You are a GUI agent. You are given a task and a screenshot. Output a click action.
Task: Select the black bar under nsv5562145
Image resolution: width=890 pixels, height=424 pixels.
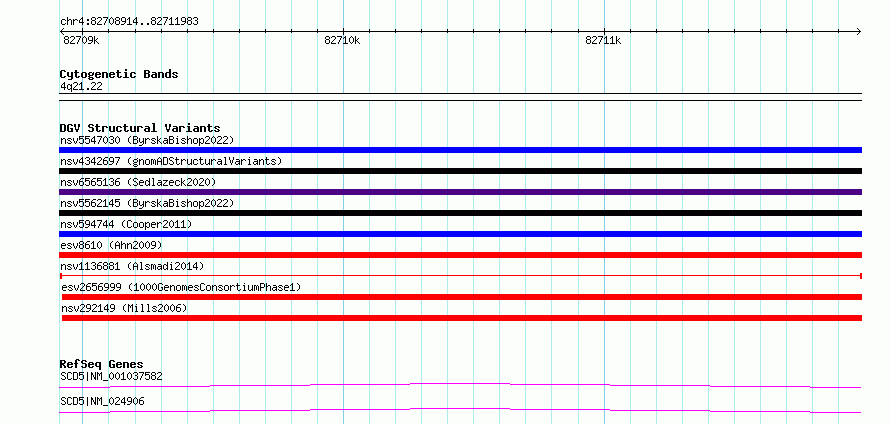[x=460, y=213]
